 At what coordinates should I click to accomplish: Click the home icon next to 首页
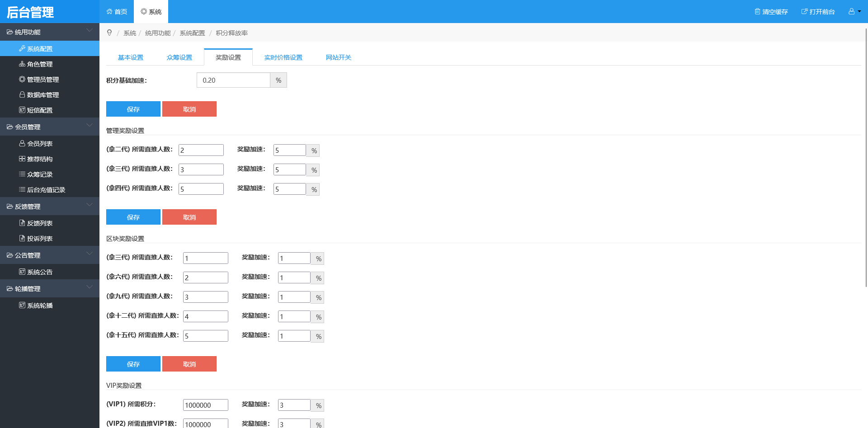tap(109, 11)
